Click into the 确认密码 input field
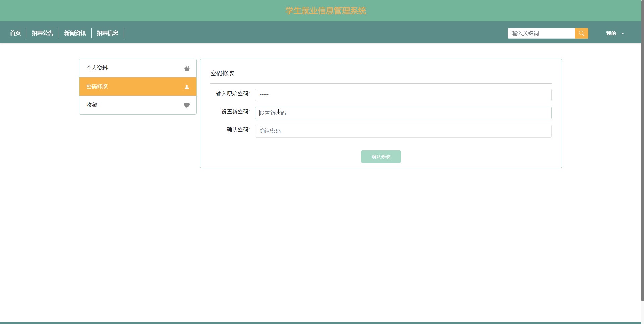 click(403, 131)
